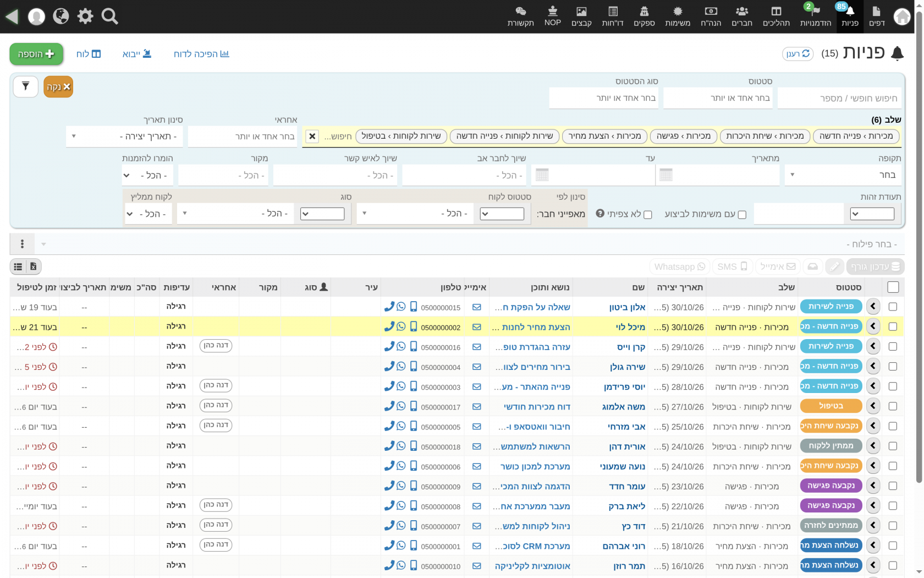924x578 pixels.
Task: Go to home icon in top bar
Action: click(x=902, y=17)
